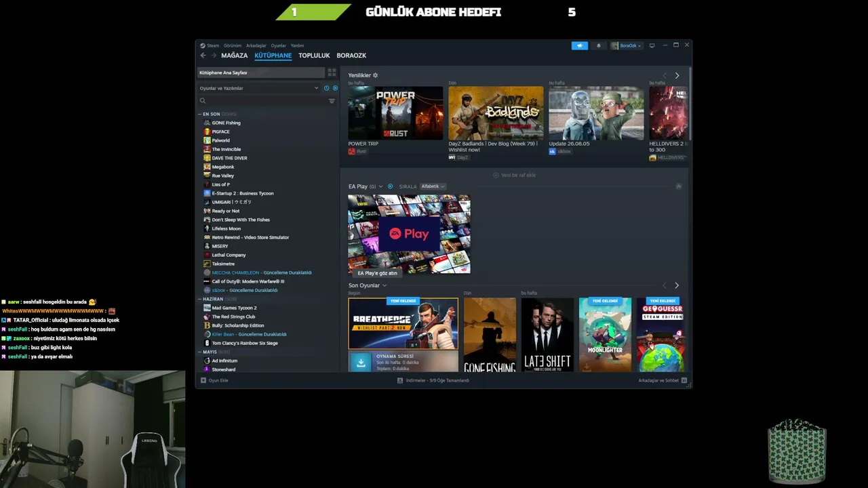The width and height of the screenshot is (868, 488).
Task: Open the Yardım menu
Action: click(297, 45)
